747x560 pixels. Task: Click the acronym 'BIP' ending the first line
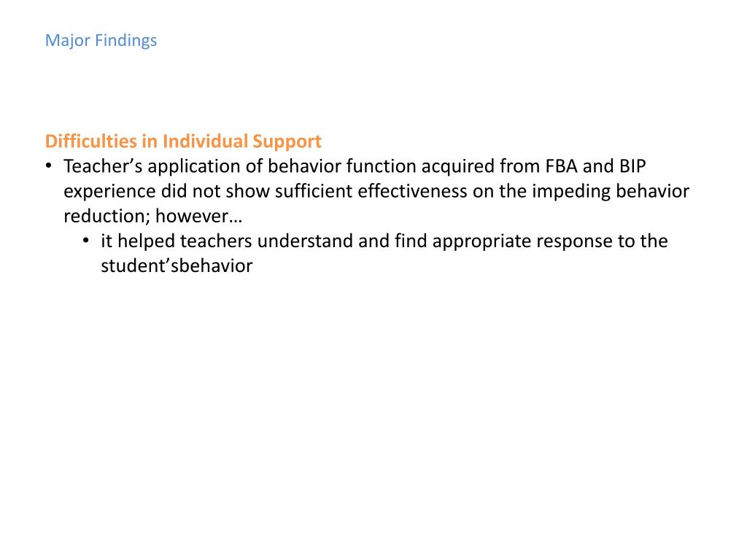(x=632, y=166)
